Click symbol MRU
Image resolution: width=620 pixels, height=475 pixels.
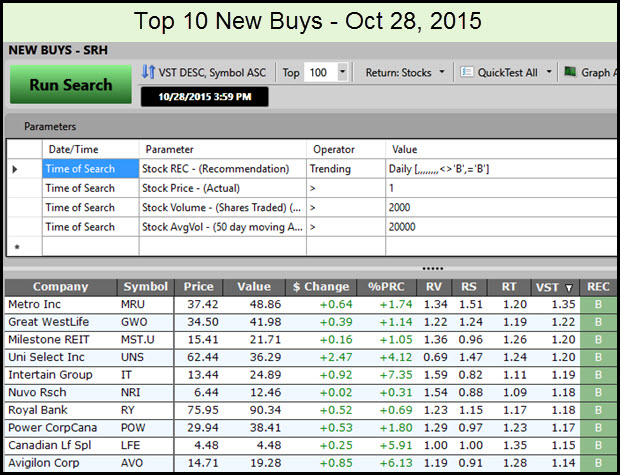point(133,305)
